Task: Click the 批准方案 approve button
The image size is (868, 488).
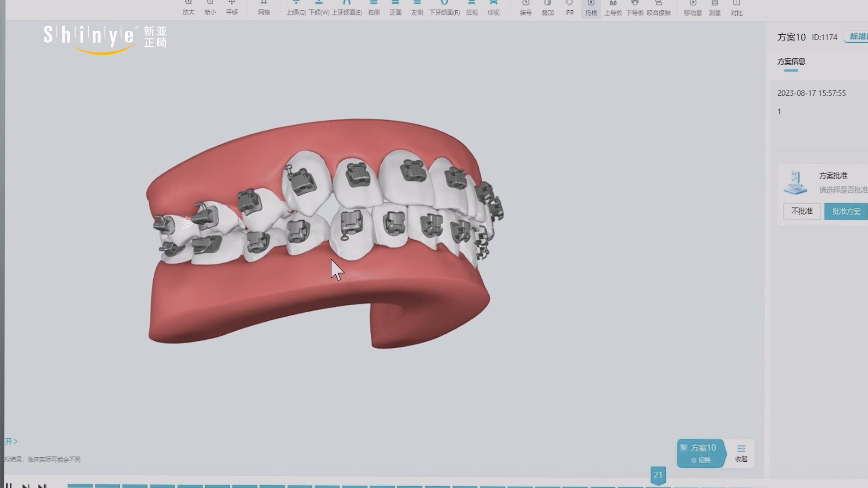Action: [x=846, y=211]
